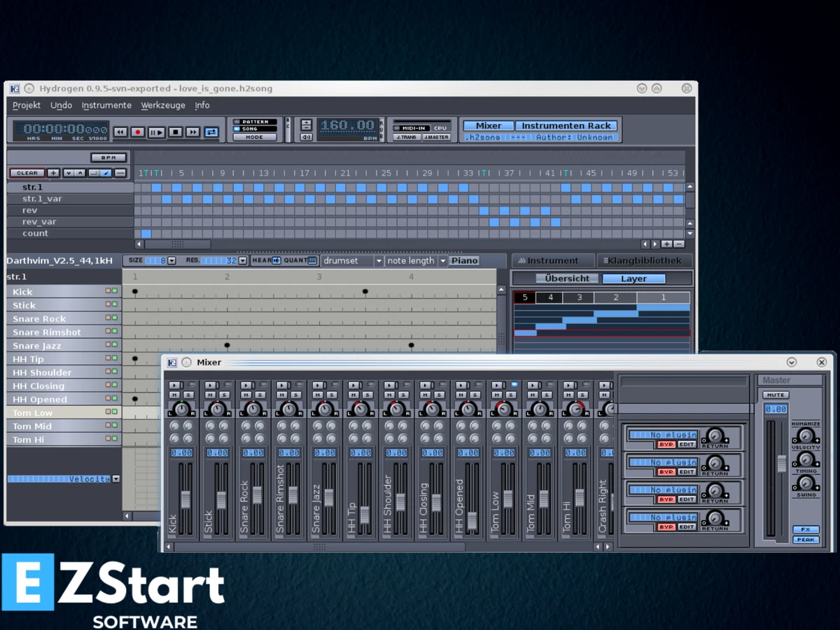
Task: Click the BPM stepper arrows
Action: pyautogui.click(x=306, y=125)
